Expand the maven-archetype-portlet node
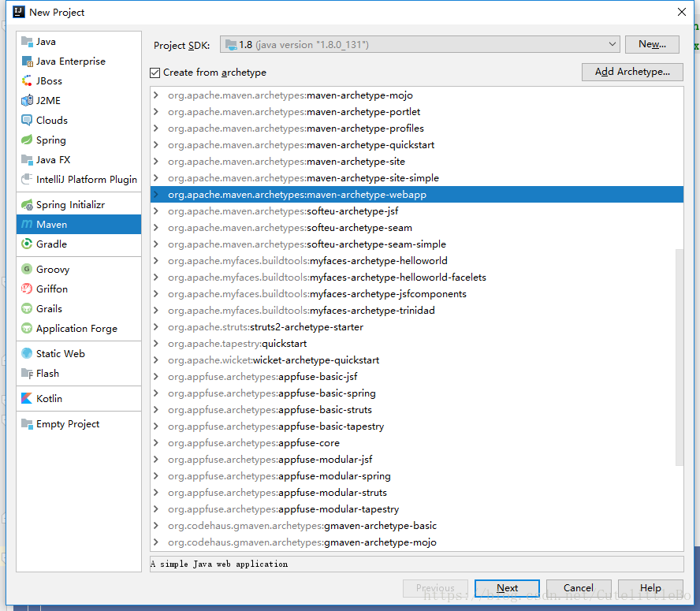This screenshot has height=611, width=700. 156,112
